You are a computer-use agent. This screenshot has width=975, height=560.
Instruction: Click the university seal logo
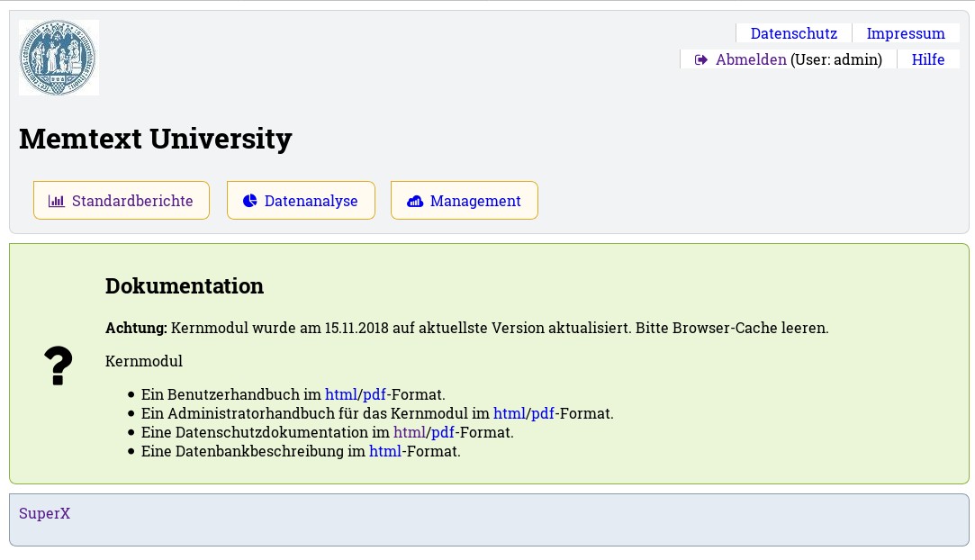pyautogui.click(x=59, y=58)
